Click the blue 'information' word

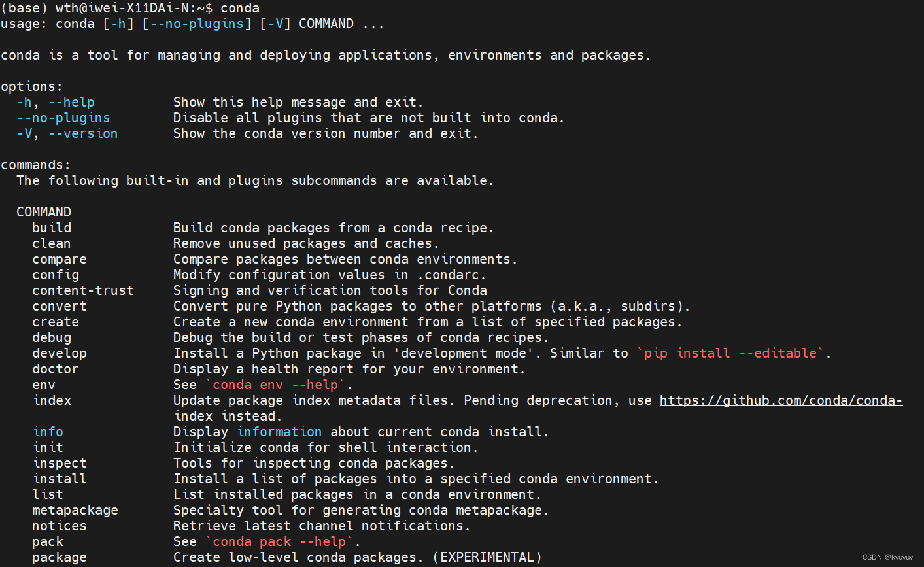coord(279,432)
